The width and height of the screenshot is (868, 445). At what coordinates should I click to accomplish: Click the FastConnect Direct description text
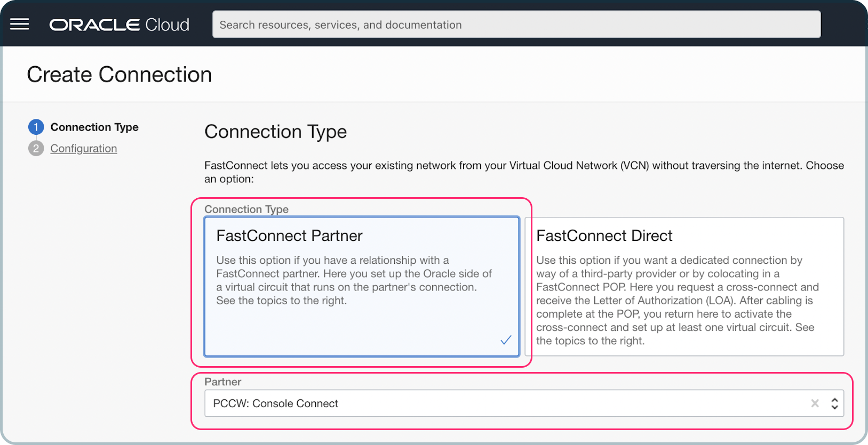678,301
